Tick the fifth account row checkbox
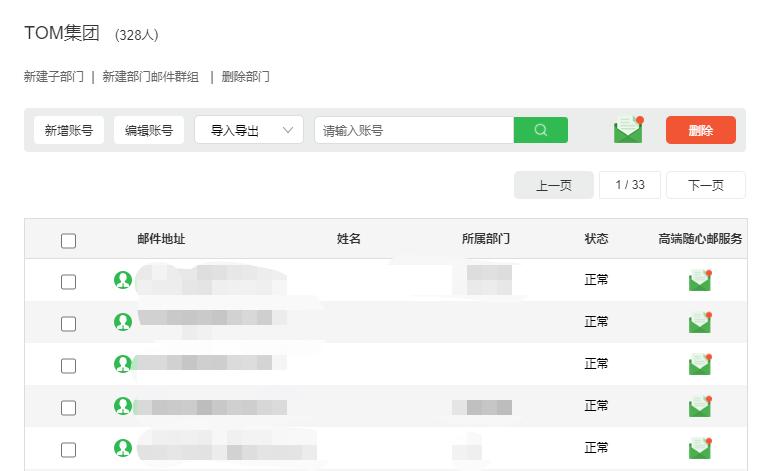Screen dimensions: 781x471 [x=68, y=450]
